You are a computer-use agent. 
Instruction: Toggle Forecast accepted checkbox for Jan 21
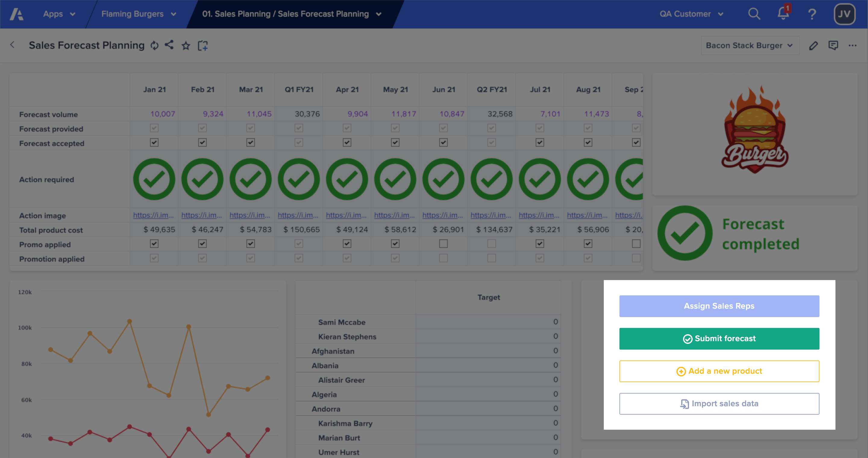[x=154, y=142]
